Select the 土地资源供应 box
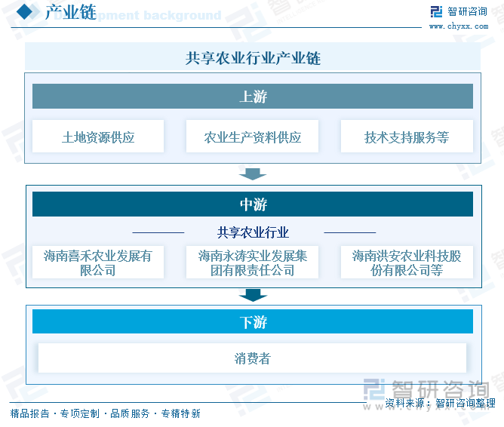The image size is (504, 427). 98,137
